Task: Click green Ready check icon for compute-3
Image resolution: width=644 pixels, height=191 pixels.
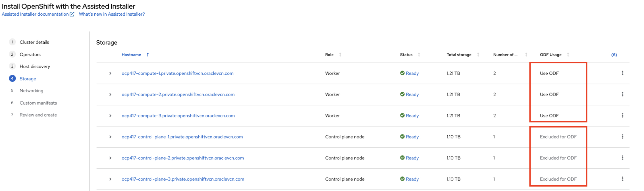Action: pyautogui.click(x=402, y=115)
